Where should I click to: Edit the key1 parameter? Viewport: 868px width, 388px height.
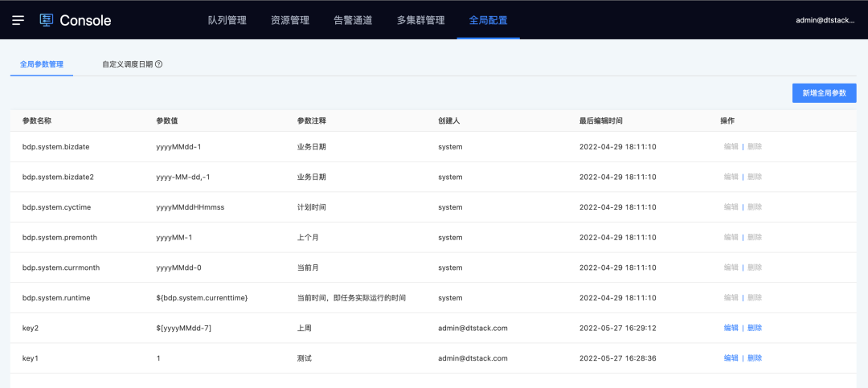pos(731,358)
